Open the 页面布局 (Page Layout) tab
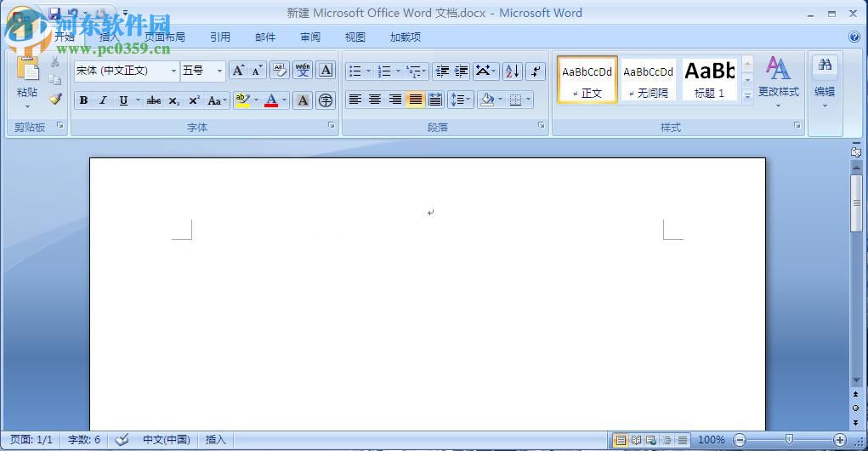This screenshot has height=451, width=868. 164,37
